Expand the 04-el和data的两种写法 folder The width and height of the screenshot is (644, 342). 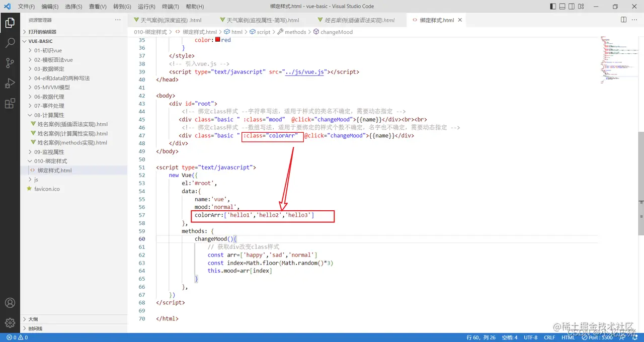tap(73, 78)
